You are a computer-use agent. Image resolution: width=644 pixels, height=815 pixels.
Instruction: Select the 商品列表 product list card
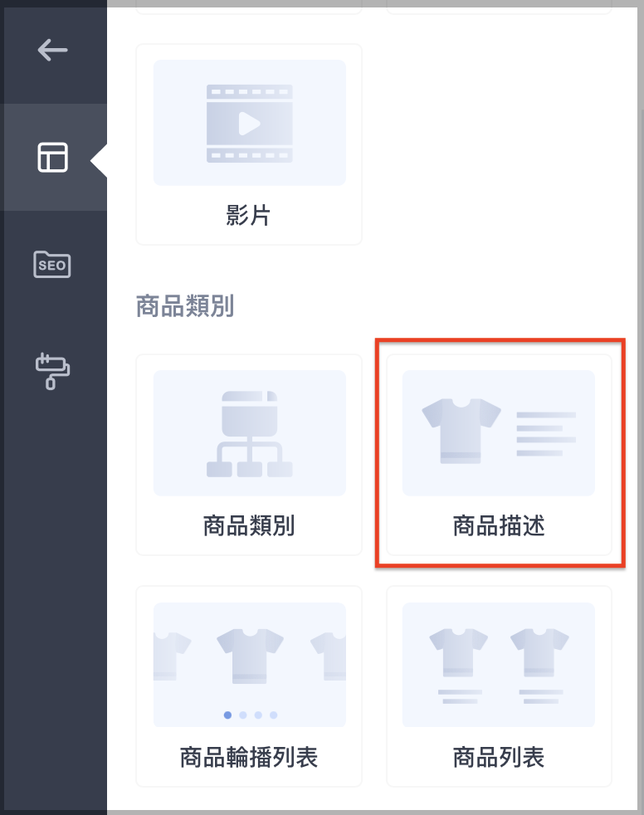(499, 686)
